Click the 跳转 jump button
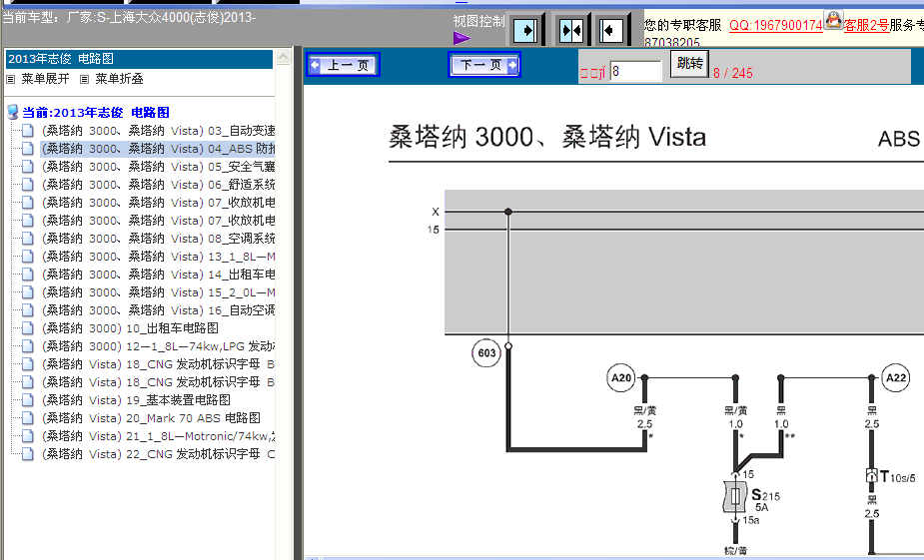 (689, 64)
